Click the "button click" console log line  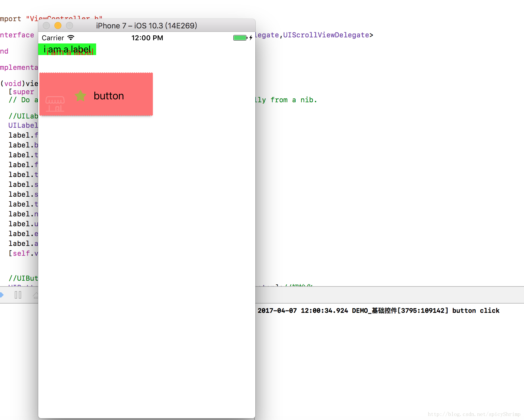[378, 311]
